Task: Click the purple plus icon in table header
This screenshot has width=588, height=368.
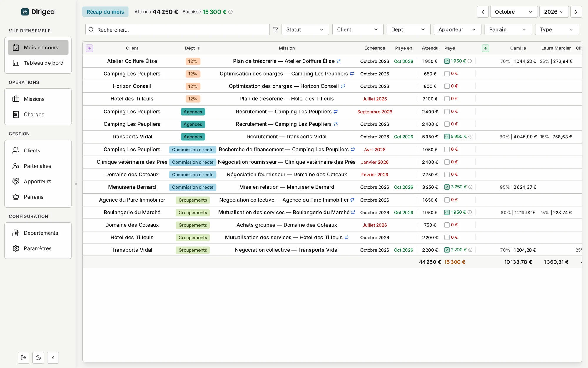Action: pos(89,48)
